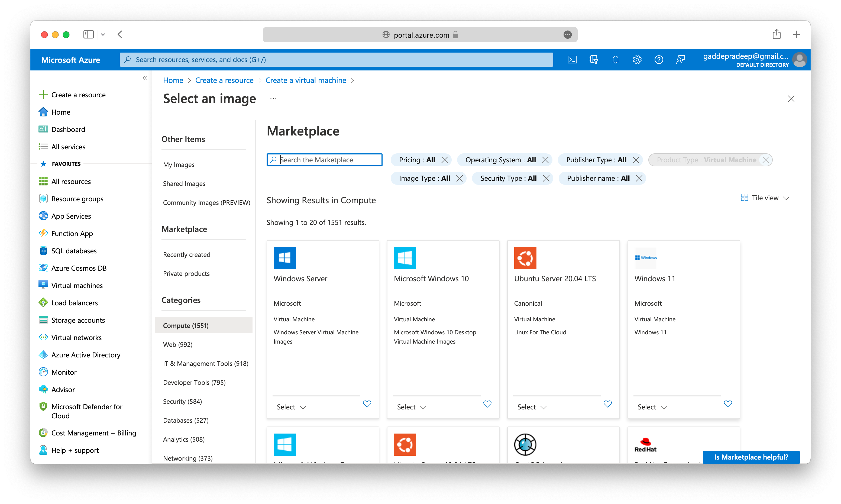Image resolution: width=841 pixels, height=504 pixels.
Task: Expand Select dropdown on Windows 11 tile
Action: pos(652,407)
